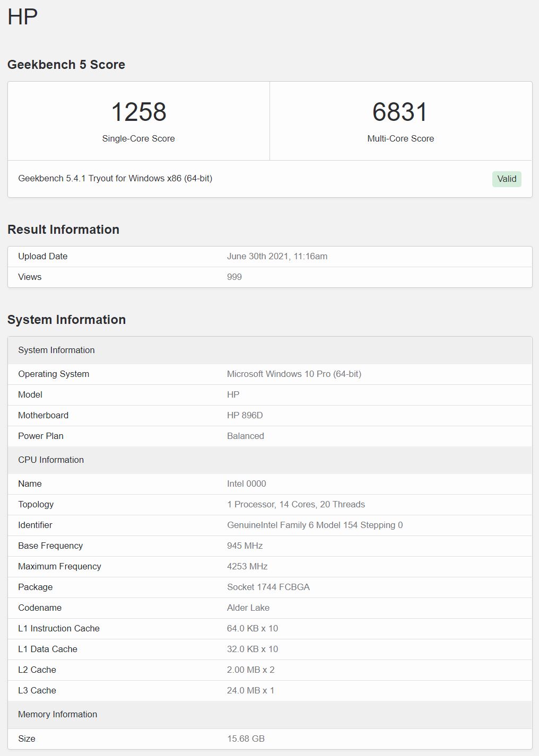Select the Model value HP
This screenshot has width=539, height=756.
pyautogui.click(x=233, y=394)
